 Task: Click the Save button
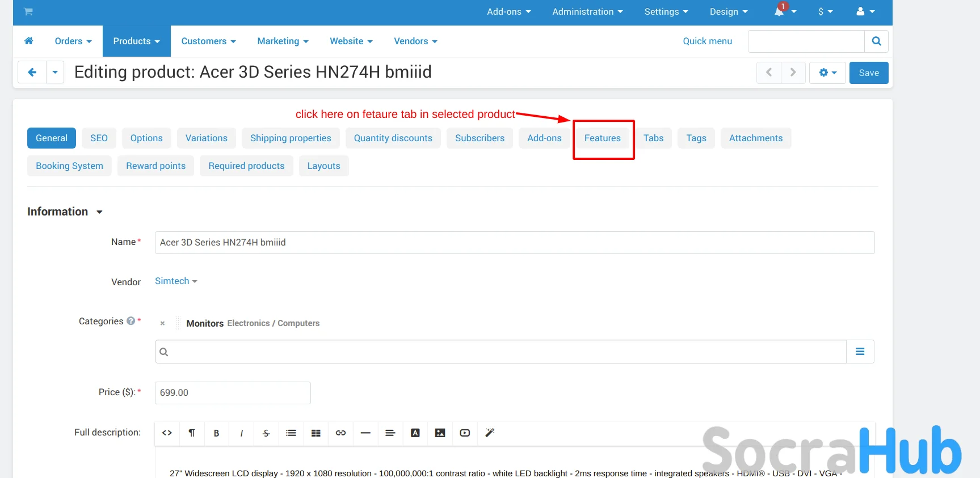(868, 73)
